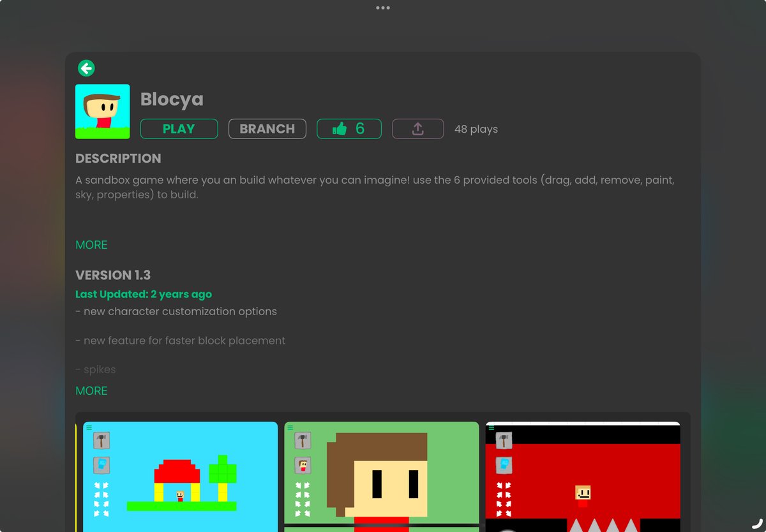Click the green back arrow icon
This screenshot has width=766, height=532.
point(86,67)
